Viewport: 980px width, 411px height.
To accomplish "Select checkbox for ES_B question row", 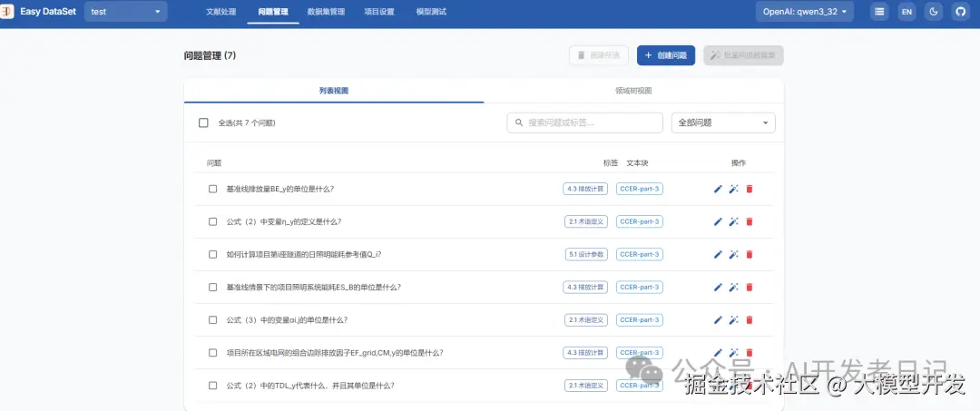I will (212, 287).
